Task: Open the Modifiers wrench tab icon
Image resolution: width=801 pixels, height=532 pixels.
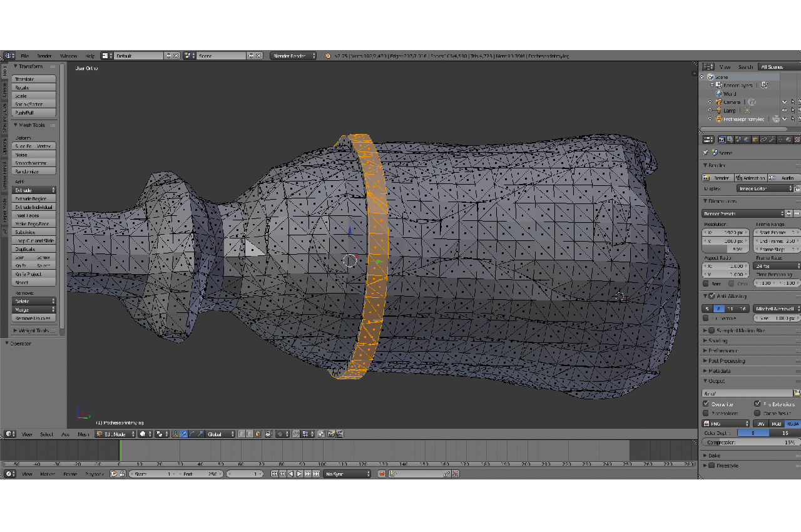Action: tap(772, 140)
